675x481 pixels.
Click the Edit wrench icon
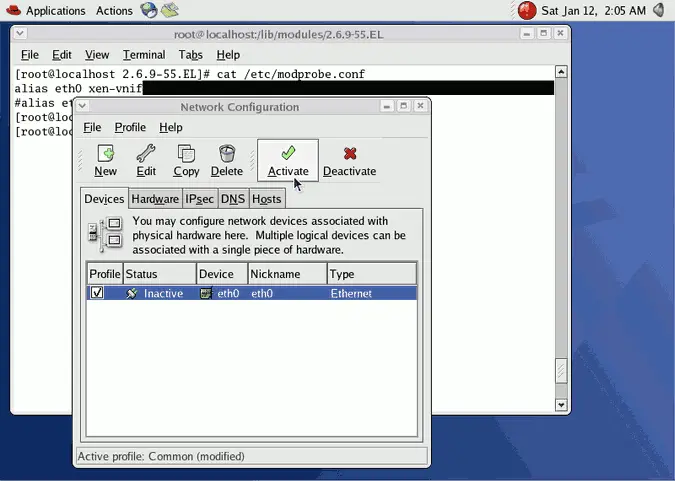pyautogui.click(x=146, y=154)
